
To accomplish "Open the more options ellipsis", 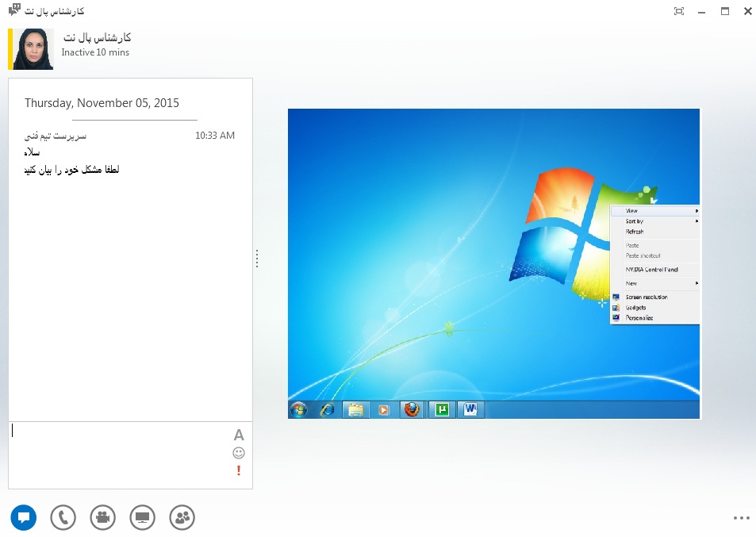I will (x=741, y=518).
